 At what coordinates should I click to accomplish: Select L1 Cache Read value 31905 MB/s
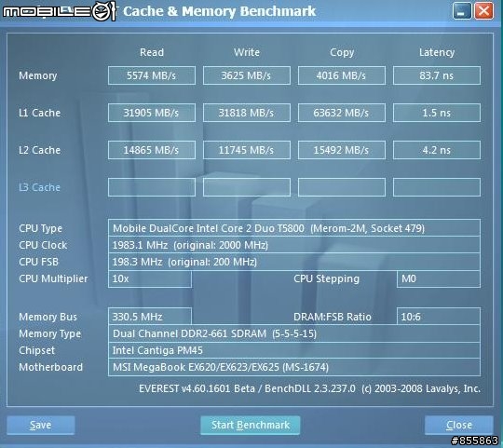[x=152, y=113]
